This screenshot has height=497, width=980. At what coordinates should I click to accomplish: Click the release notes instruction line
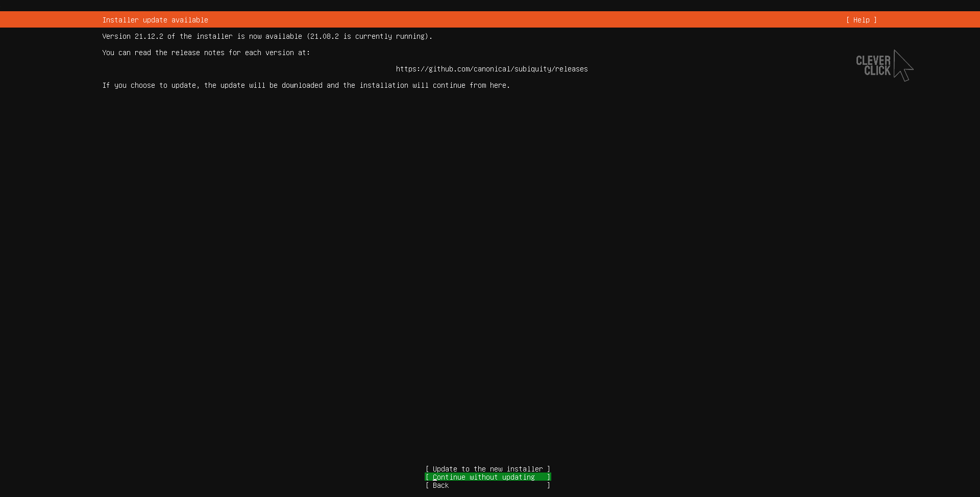[206, 53]
